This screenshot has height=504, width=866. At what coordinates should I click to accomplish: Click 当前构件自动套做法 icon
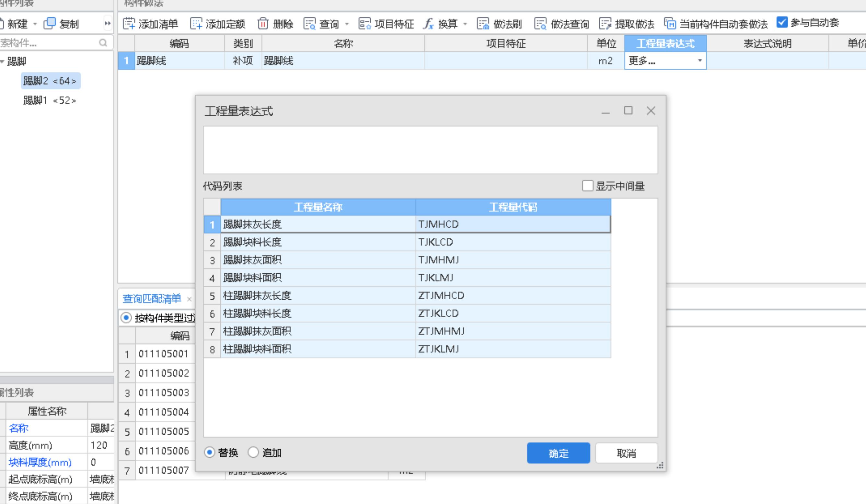coord(670,24)
